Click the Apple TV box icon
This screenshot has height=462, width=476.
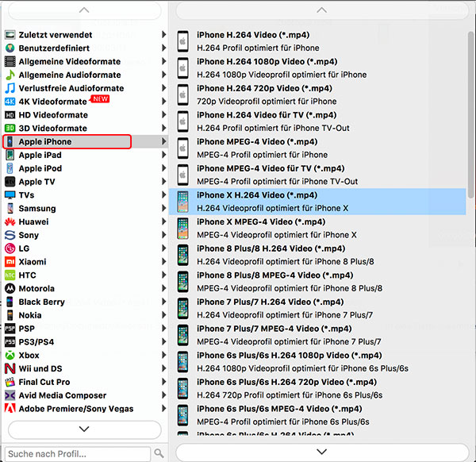pyautogui.click(x=10, y=182)
